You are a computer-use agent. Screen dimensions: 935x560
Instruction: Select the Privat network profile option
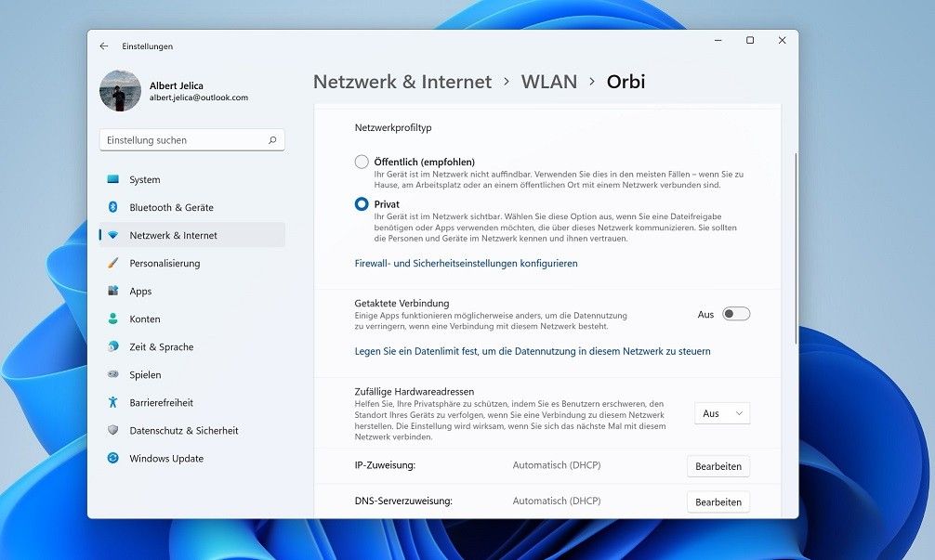362,204
